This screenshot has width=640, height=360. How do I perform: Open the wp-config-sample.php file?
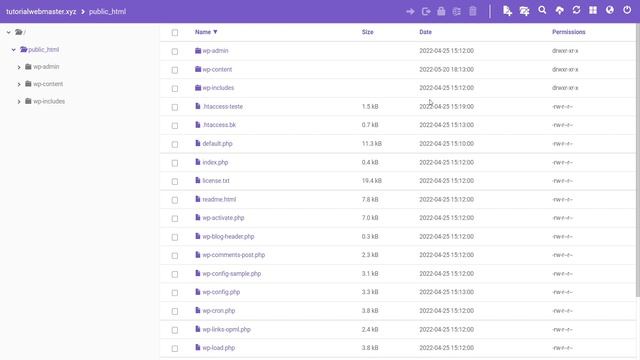click(232, 273)
